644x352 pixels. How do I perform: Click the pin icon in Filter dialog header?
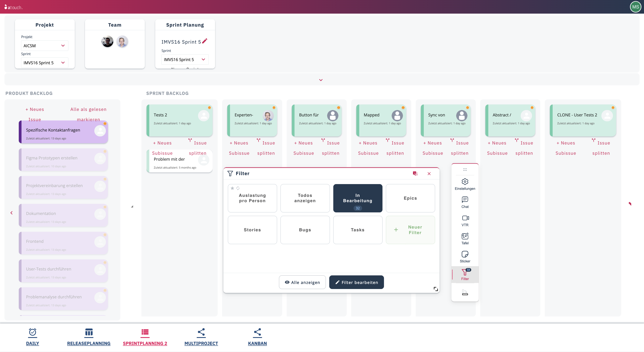point(415,173)
